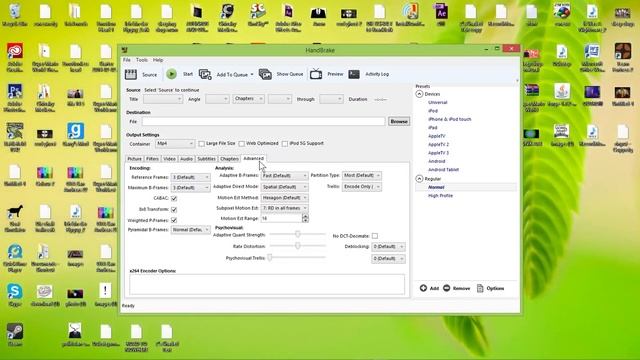The image size is (640, 360).
Task: Uncheck the 8x8 Transform checkbox
Action: (174, 209)
